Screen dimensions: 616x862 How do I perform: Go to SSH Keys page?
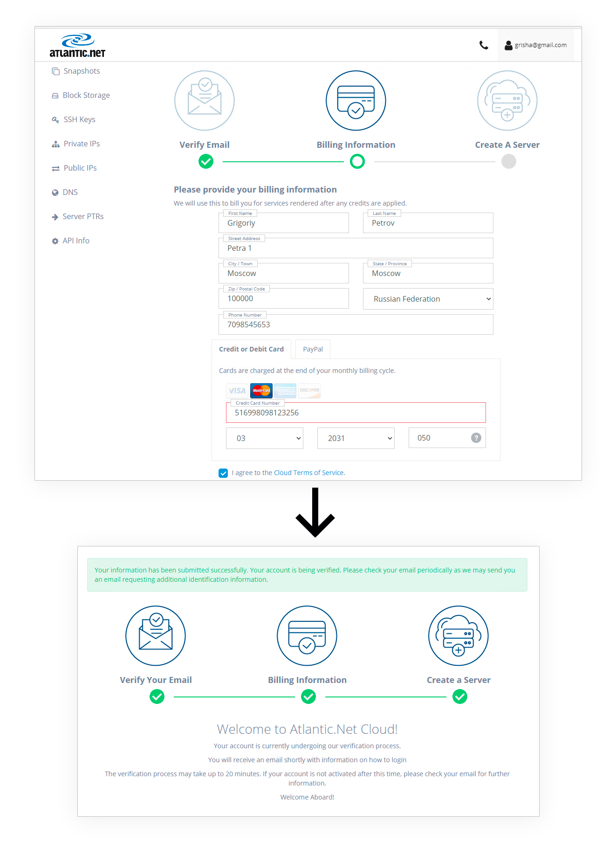click(x=79, y=119)
